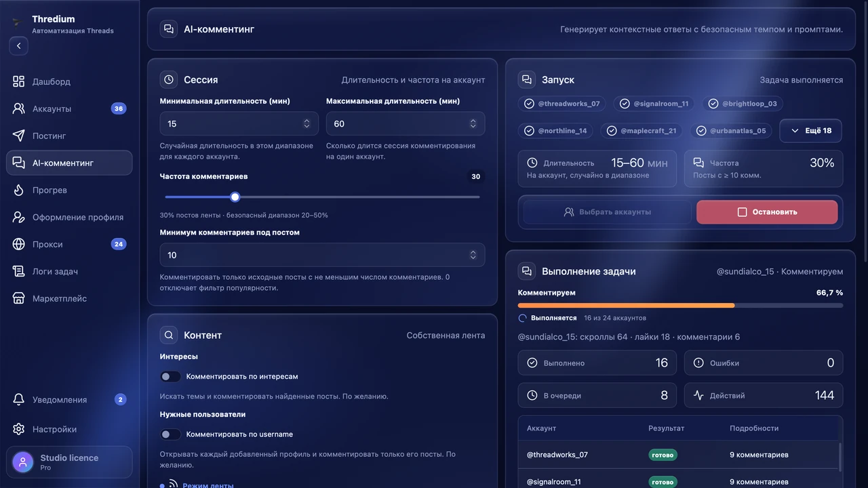Adjust Минимальная длительность stepper arrows
Image resolution: width=868 pixels, height=488 pixels.
tap(307, 124)
